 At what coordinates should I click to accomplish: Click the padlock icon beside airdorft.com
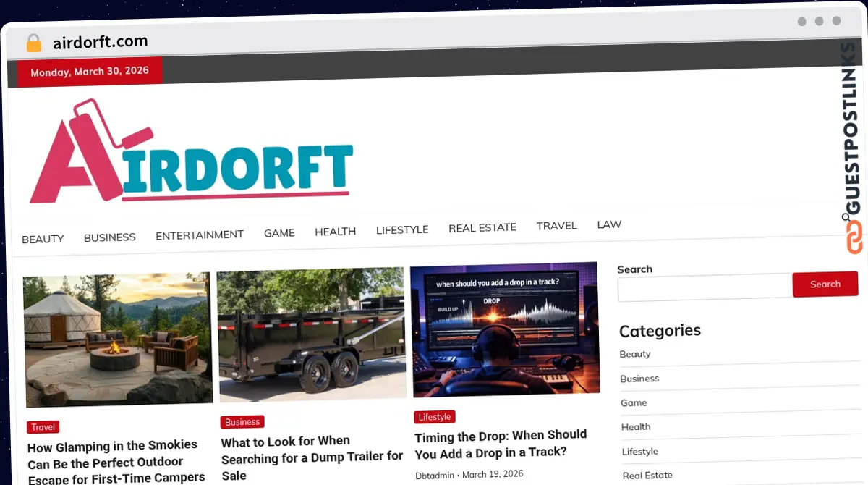[33, 43]
